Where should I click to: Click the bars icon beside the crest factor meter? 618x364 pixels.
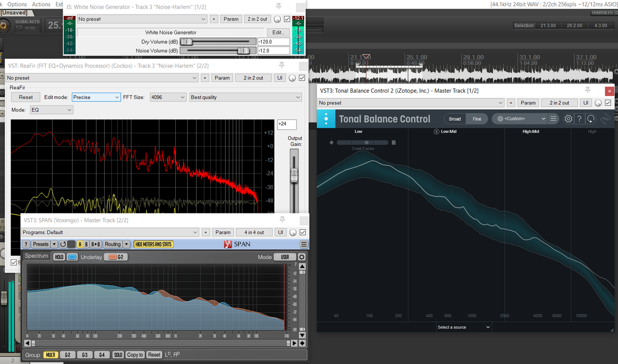[393, 142]
